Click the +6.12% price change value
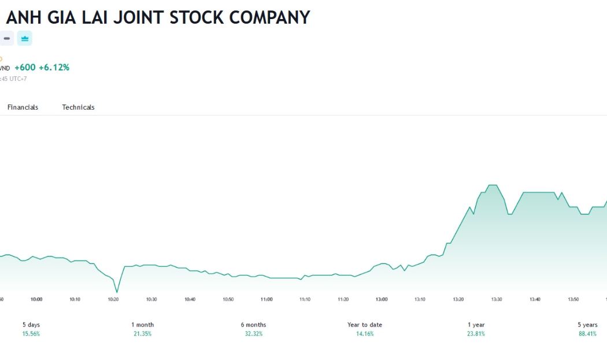Viewport: 607px width, 364px height. pos(54,67)
